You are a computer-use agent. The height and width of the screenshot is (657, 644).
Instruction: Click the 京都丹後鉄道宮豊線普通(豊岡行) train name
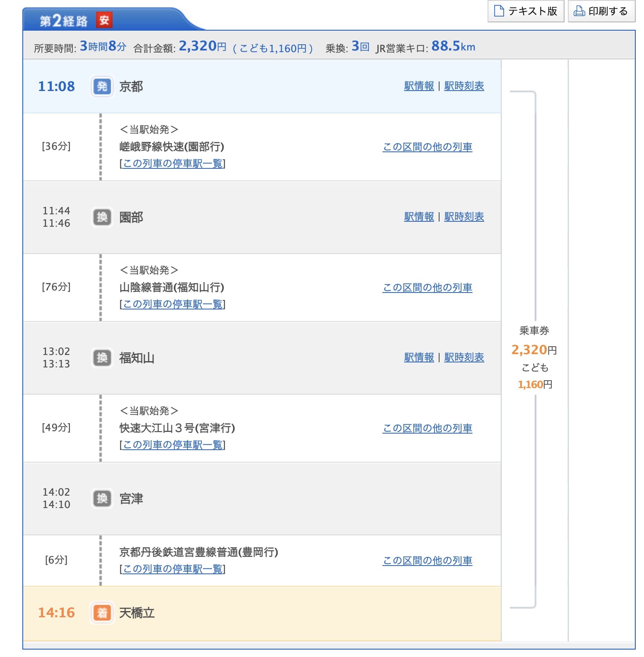tap(199, 552)
